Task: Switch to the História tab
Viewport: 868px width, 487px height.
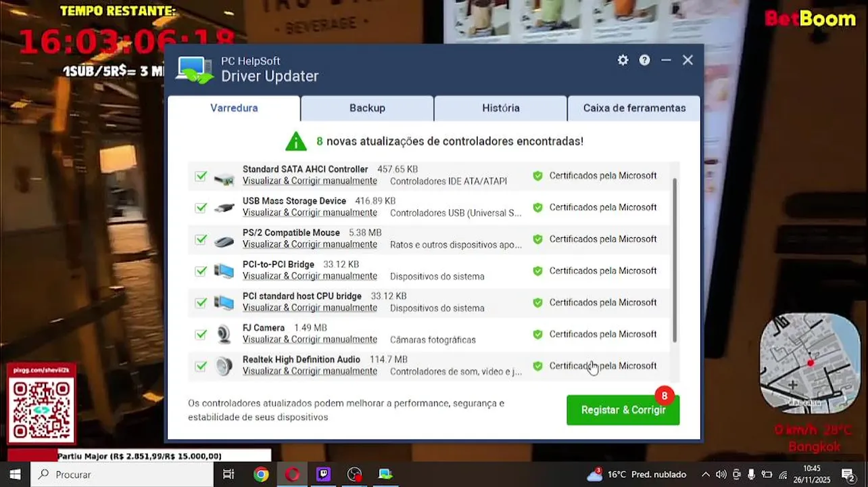Action: click(x=501, y=108)
